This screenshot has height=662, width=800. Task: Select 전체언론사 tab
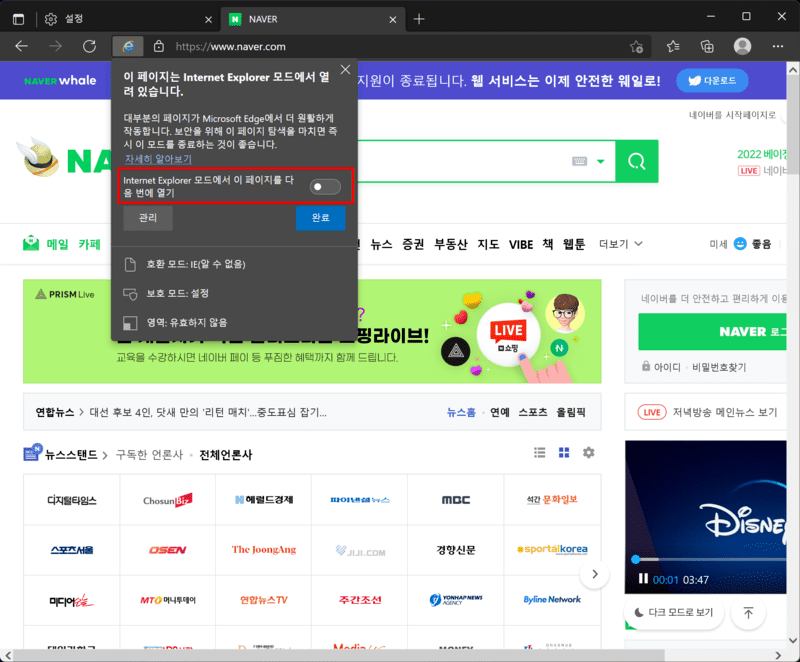[226, 454]
